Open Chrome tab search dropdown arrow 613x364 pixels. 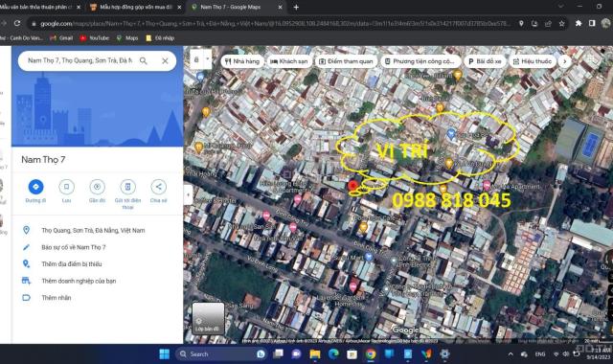tap(560, 7)
